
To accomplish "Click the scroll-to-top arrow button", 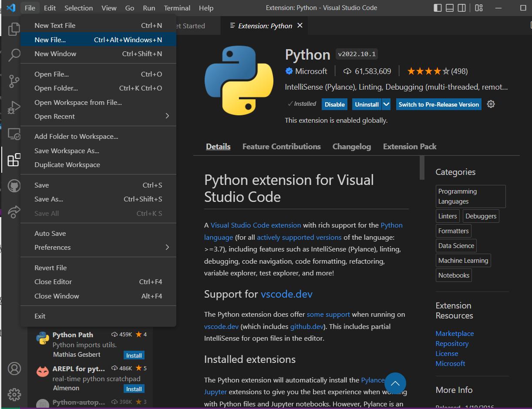I will click(395, 383).
